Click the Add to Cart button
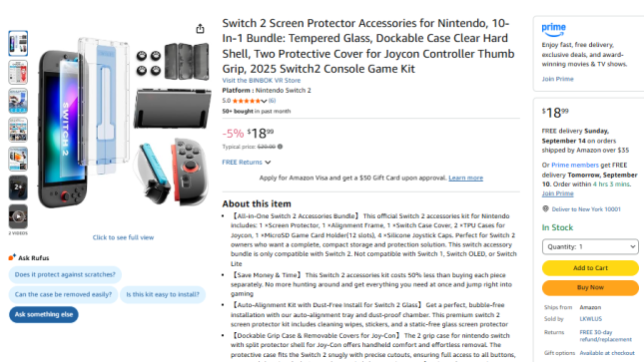Viewport: 644px width, 362px height. point(590,268)
